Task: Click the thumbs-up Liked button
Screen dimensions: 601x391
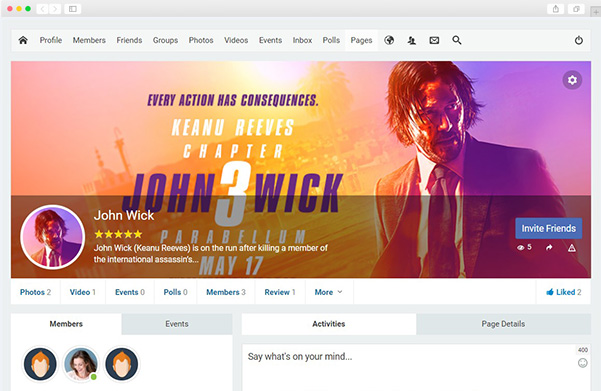Action: (563, 292)
